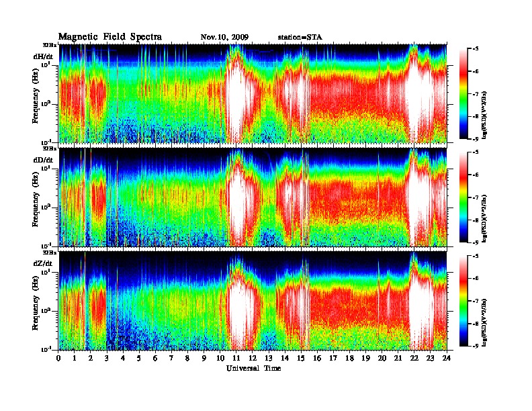Click hour '6' on the Universal Time axis
This screenshot has width=532, height=411.
(x=155, y=359)
